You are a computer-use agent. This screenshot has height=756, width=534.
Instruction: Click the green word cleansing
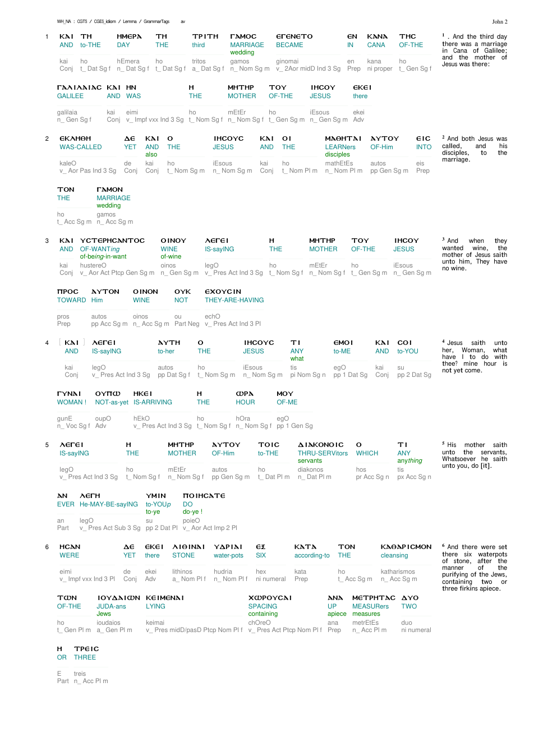pyautogui.click(x=394, y=555)
